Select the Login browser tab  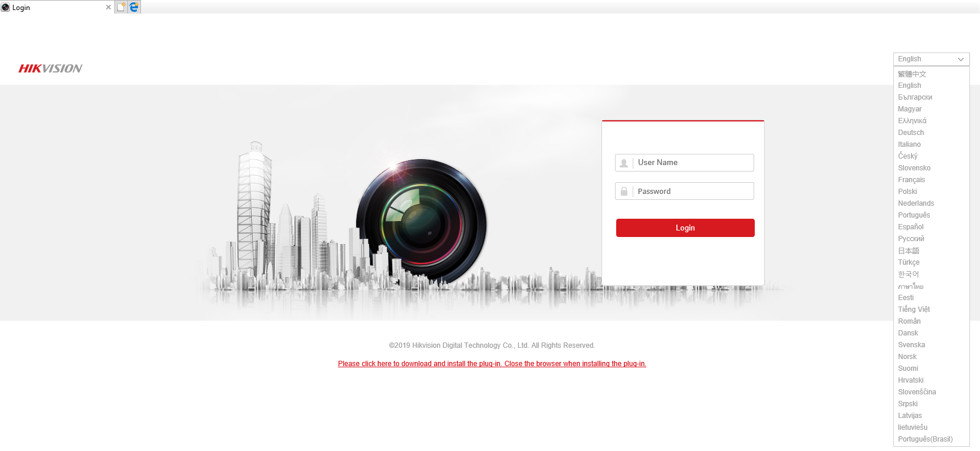56,7
